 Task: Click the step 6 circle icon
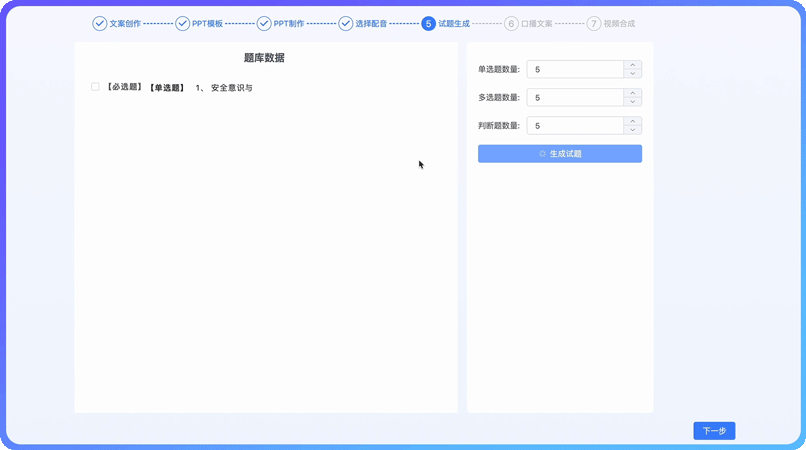511,23
